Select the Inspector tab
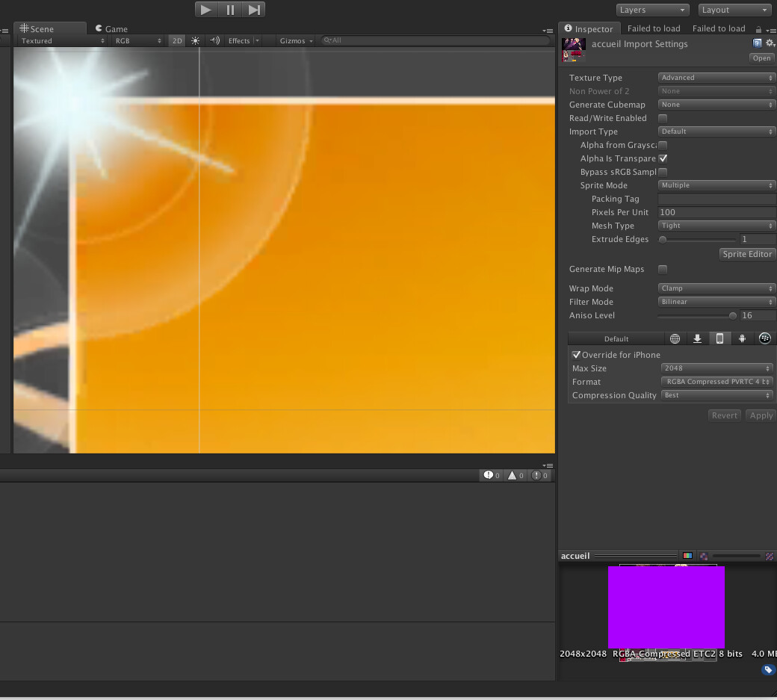Viewport: 777px width, 700px height. (589, 28)
